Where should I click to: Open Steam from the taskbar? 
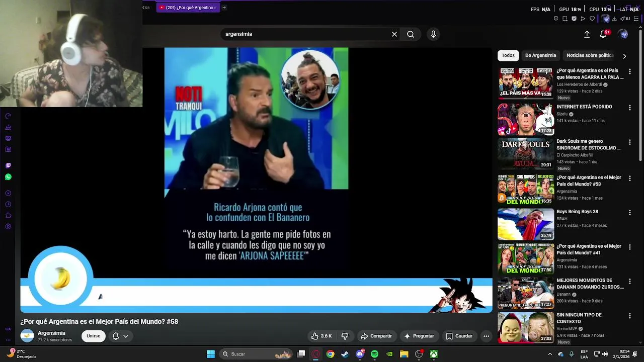pyautogui.click(x=345, y=354)
